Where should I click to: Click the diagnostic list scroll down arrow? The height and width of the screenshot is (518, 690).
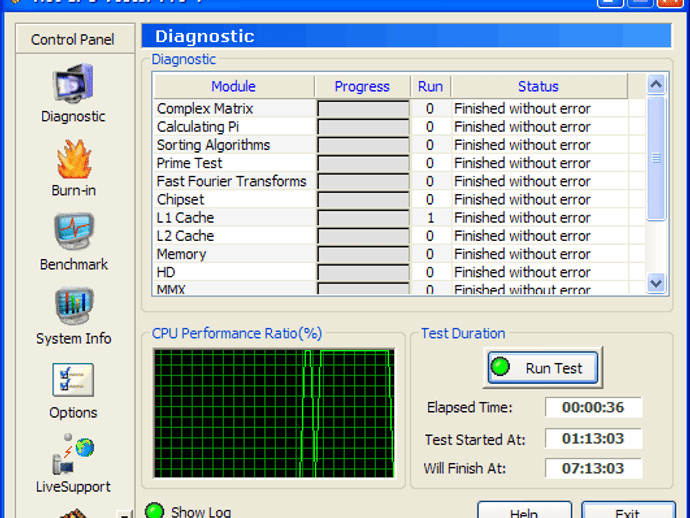click(x=656, y=283)
